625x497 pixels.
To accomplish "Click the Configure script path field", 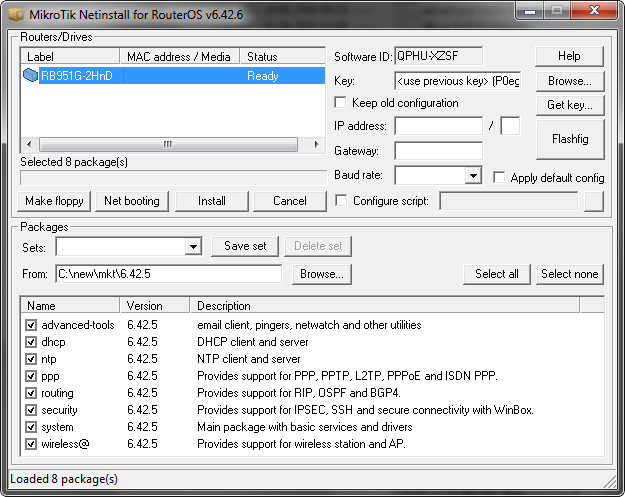I will click(509, 201).
